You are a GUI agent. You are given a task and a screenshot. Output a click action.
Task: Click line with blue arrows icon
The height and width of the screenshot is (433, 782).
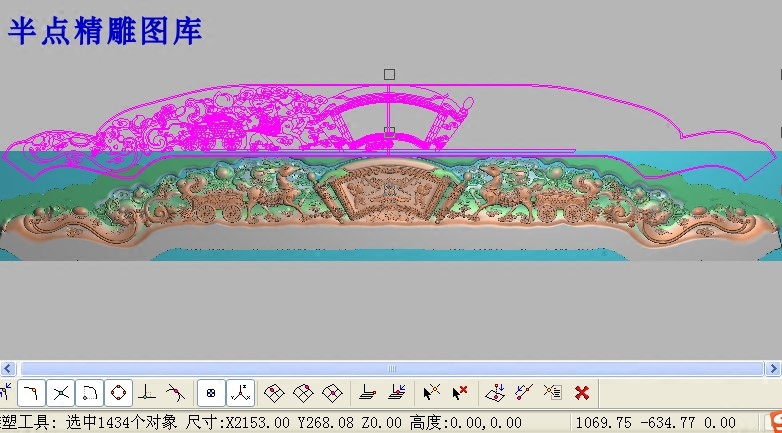[524, 392]
